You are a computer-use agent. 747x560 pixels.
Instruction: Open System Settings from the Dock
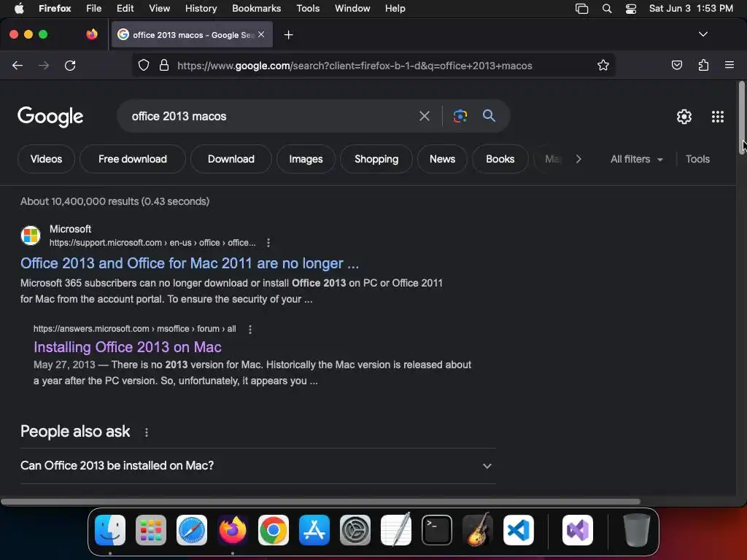[x=355, y=530]
